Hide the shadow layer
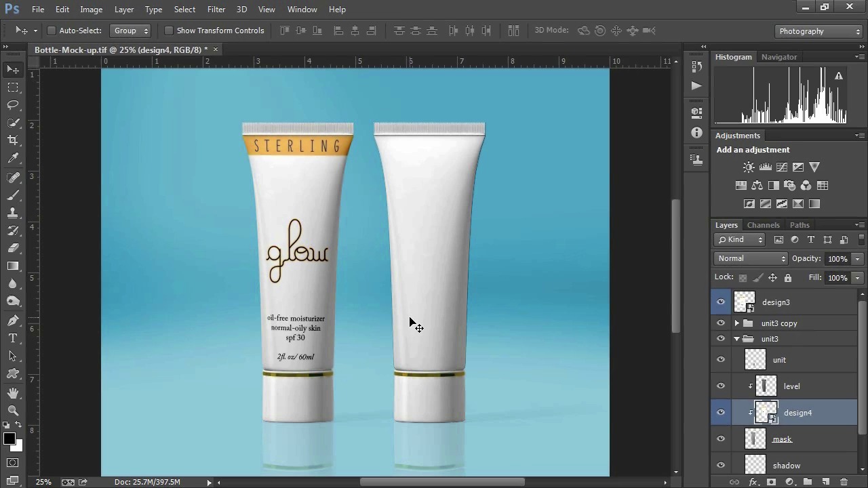868x488 pixels. 721,466
